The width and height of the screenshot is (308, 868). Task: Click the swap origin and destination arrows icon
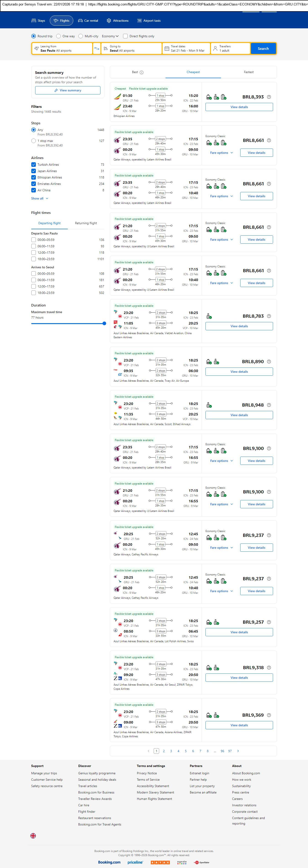[x=97, y=48]
